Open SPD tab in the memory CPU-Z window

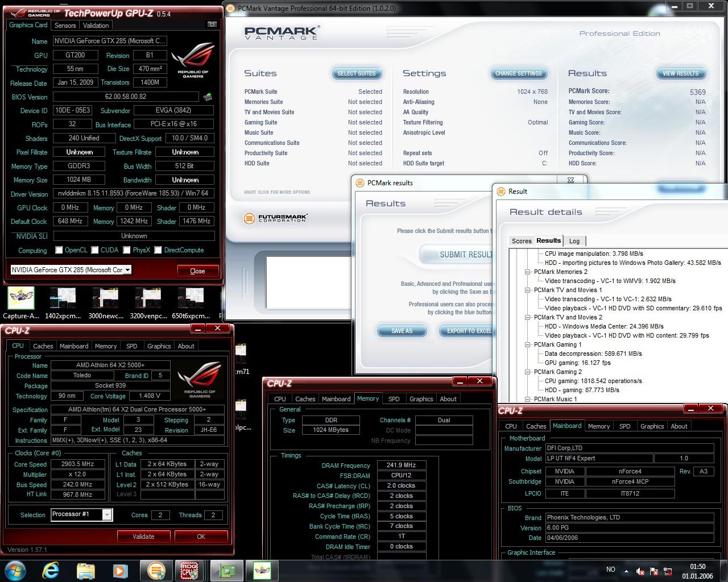tap(394, 399)
